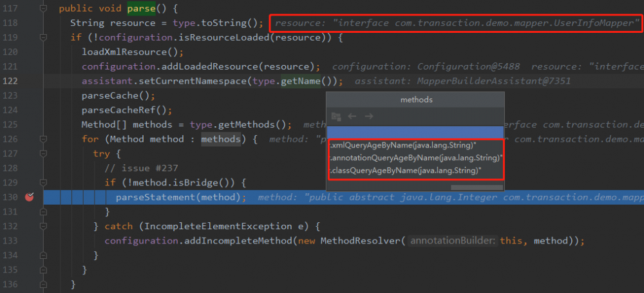Click the set value icon in methods popup
The image size is (644, 293).
click(336, 117)
